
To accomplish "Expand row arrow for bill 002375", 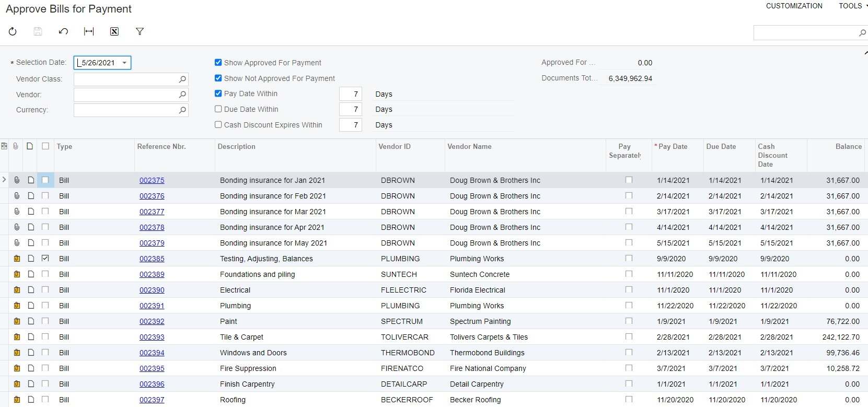I will [x=4, y=180].
